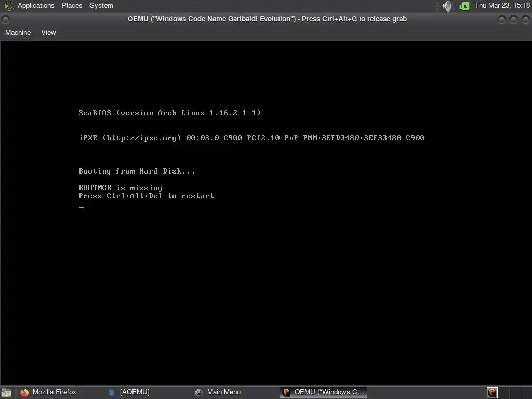Open the Applications menu
532x399 pixels.
coord(36,5)
